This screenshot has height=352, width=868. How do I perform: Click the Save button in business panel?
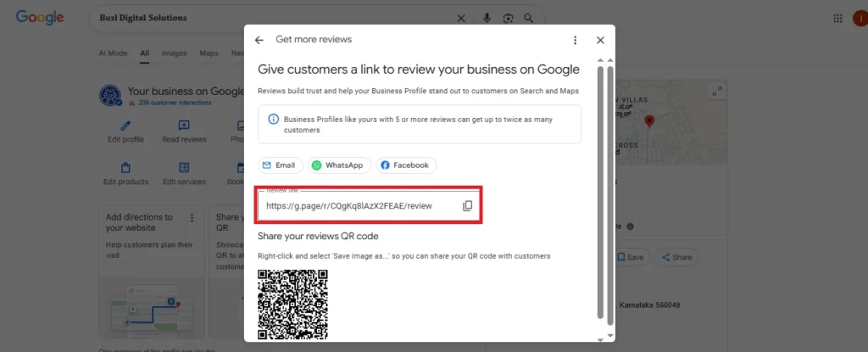point(630,257)
